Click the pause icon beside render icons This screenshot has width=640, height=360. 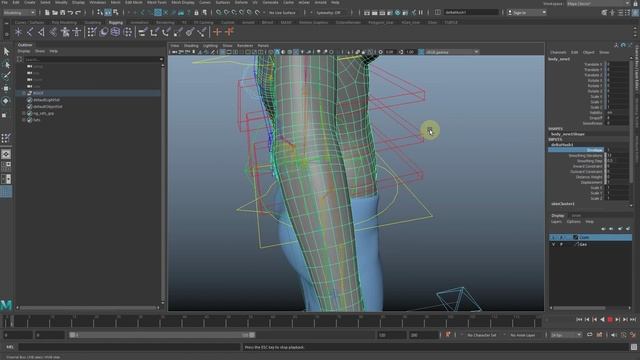[x=421, y=13]
